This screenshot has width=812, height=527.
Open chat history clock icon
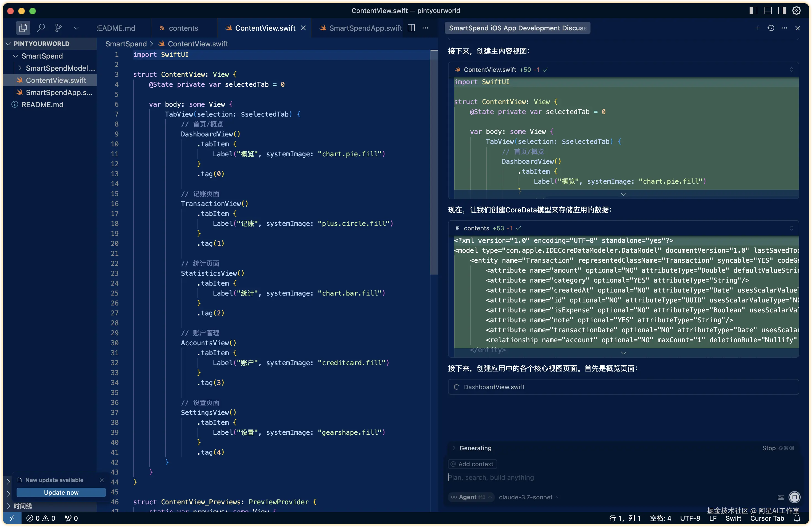[771, 28]
